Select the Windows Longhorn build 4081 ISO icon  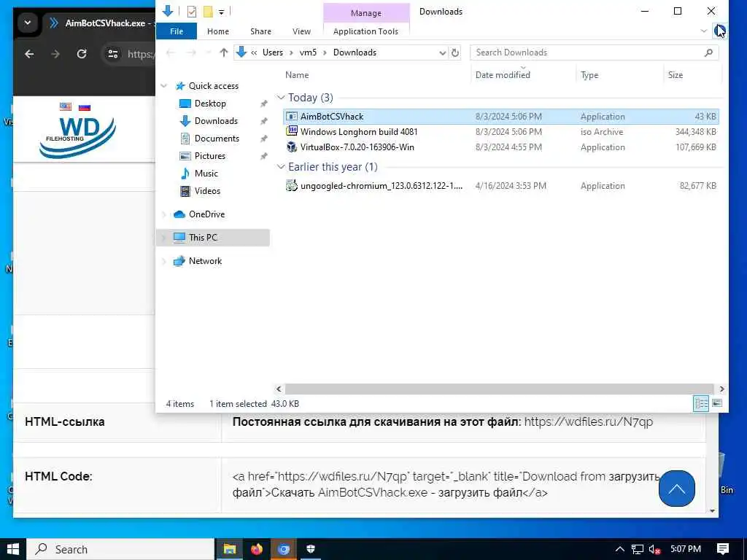point(292,131)
